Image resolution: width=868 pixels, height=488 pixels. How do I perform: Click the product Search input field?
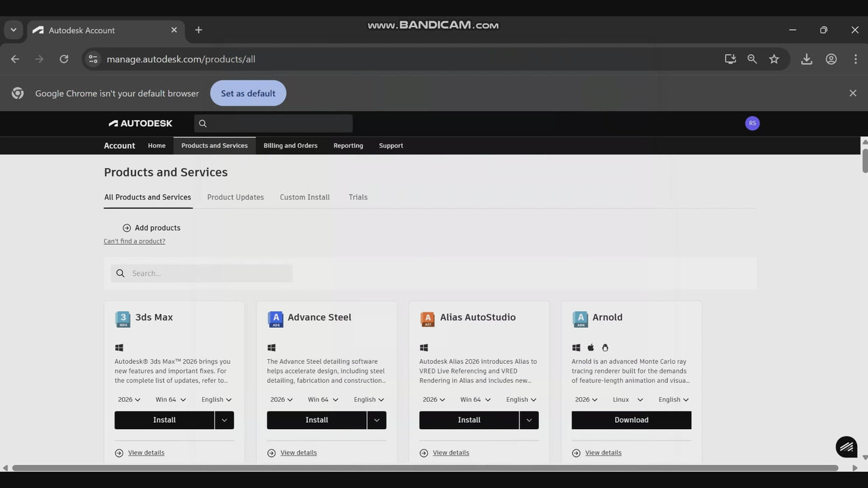[x=201, y=273]
